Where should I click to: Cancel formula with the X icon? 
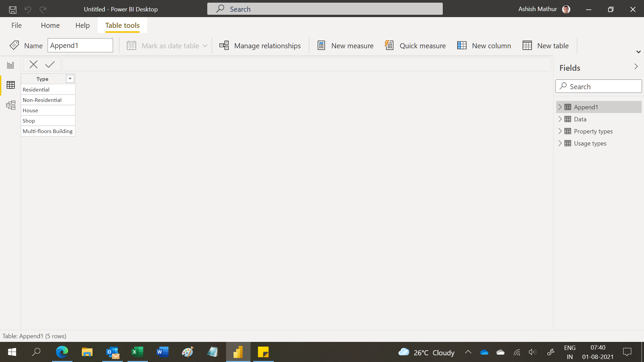coord(33,64)
